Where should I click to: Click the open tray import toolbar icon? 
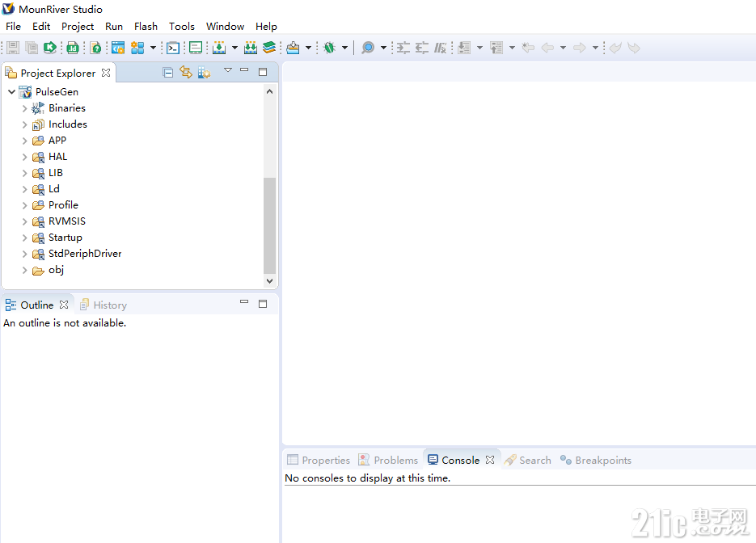(x=293, y=48)
